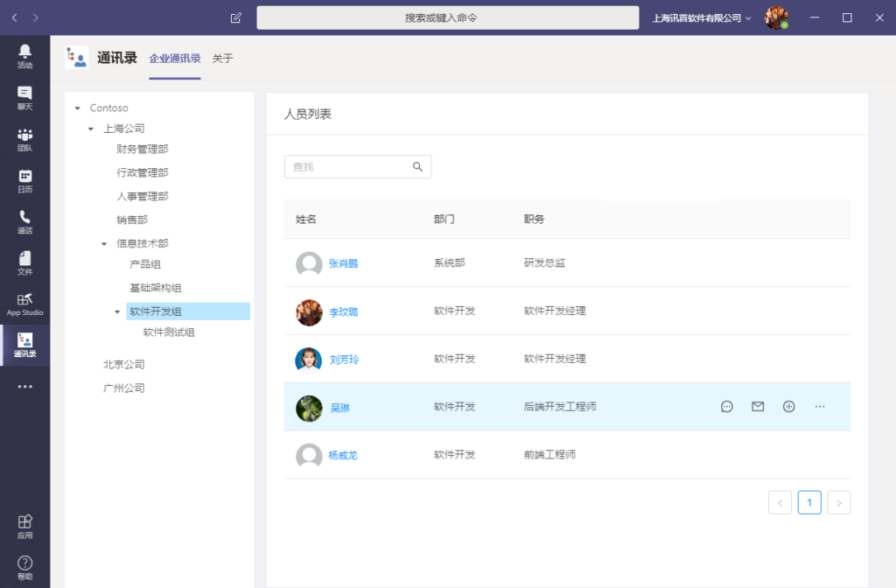Open 杨威龙's profile link
Viewport: 896px width, 588px height.
click(343, 455)
